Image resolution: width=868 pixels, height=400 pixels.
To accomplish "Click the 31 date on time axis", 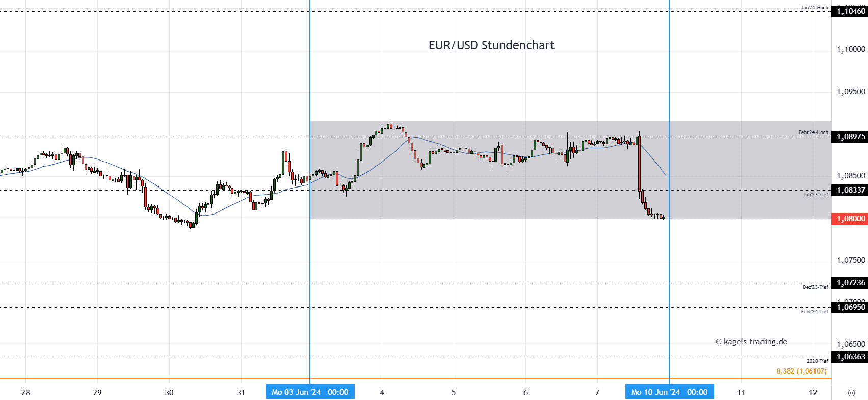I will click(x=241, y=393).
